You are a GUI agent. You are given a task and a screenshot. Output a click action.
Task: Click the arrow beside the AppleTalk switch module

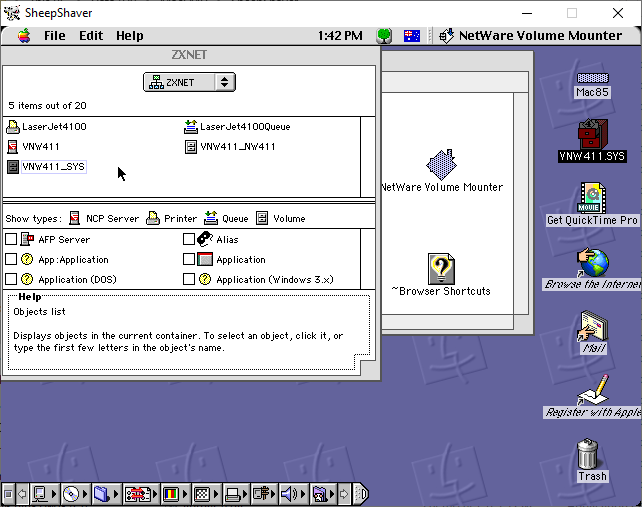click(54, 494)
